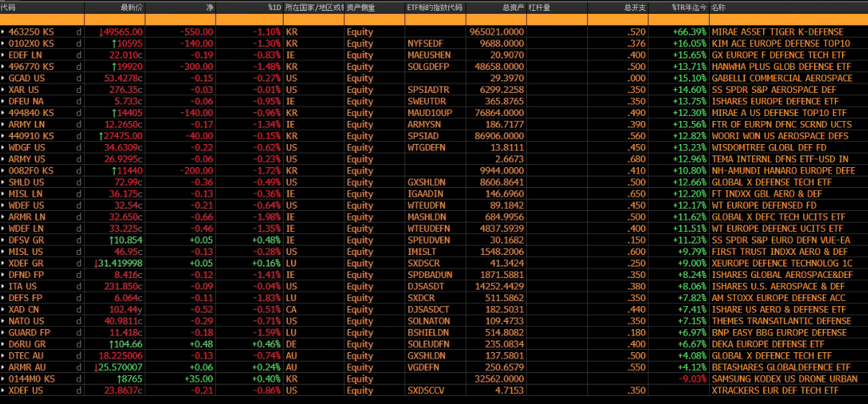Click the ETF标的指数代码 column header
Screen dimensions: 868x404
tap(435, 7)
